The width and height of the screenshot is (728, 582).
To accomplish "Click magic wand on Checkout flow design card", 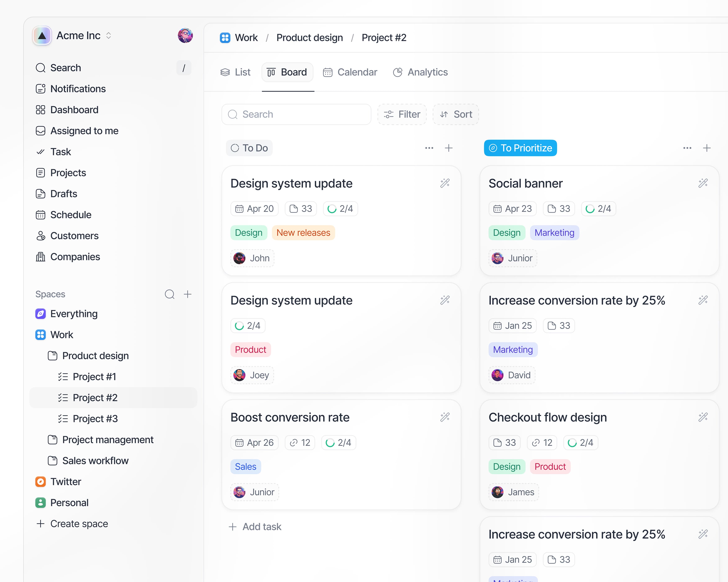I will [x=703, y=417].
